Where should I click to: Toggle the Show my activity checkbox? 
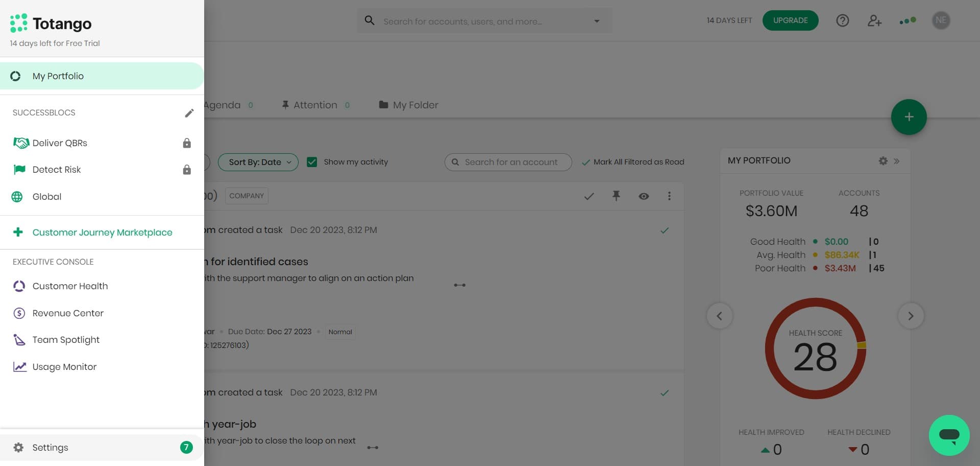(312, 162)
